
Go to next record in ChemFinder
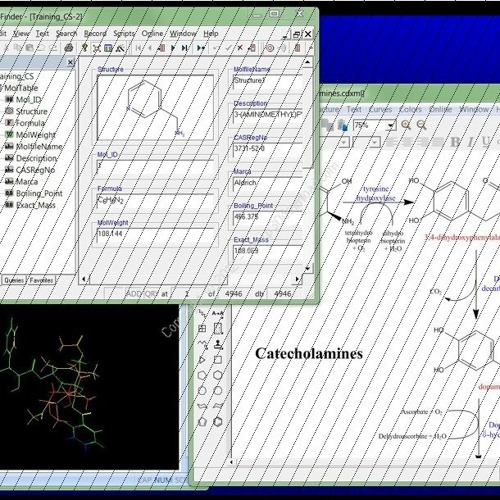coord(173,48)
